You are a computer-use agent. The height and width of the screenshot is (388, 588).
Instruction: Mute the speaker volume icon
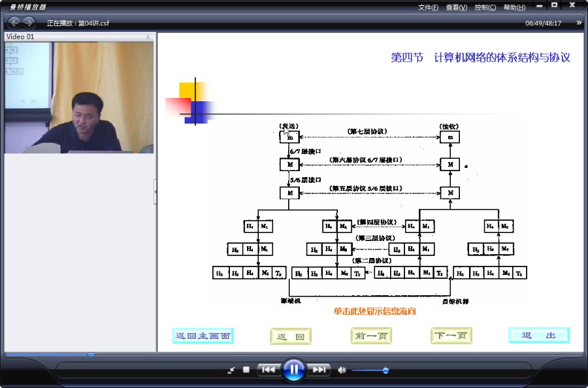[x=342, y=370]
